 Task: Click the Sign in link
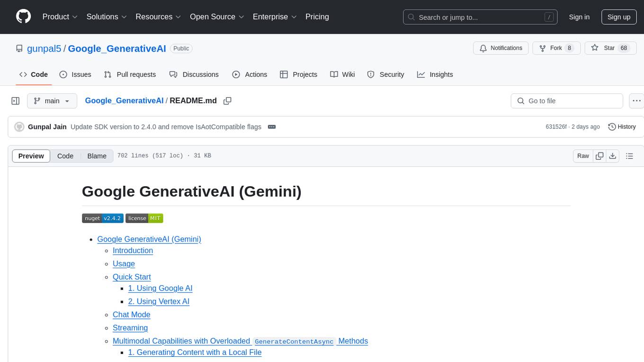coord(579,17)
